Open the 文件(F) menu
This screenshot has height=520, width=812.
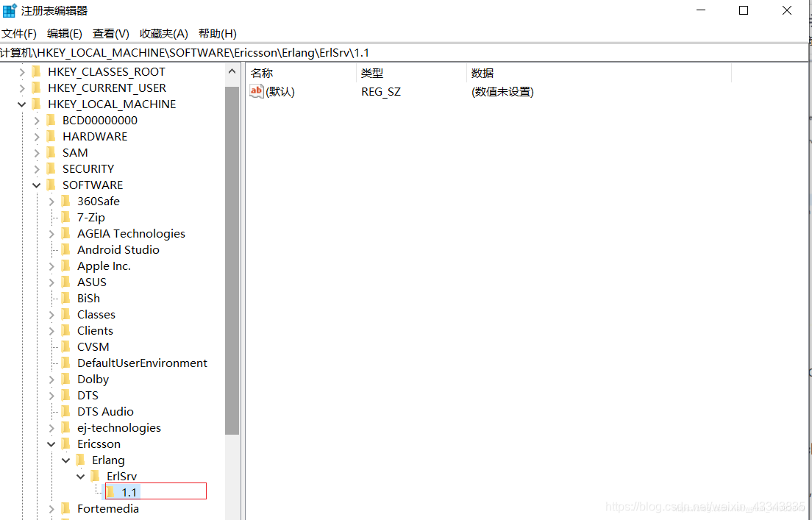click(18, 34)
